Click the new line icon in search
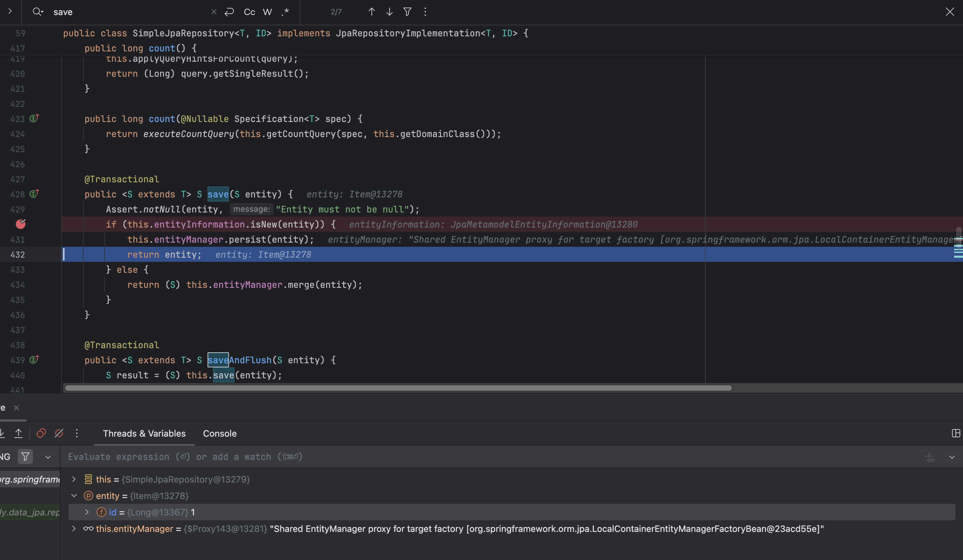 [x=229, y=12]
